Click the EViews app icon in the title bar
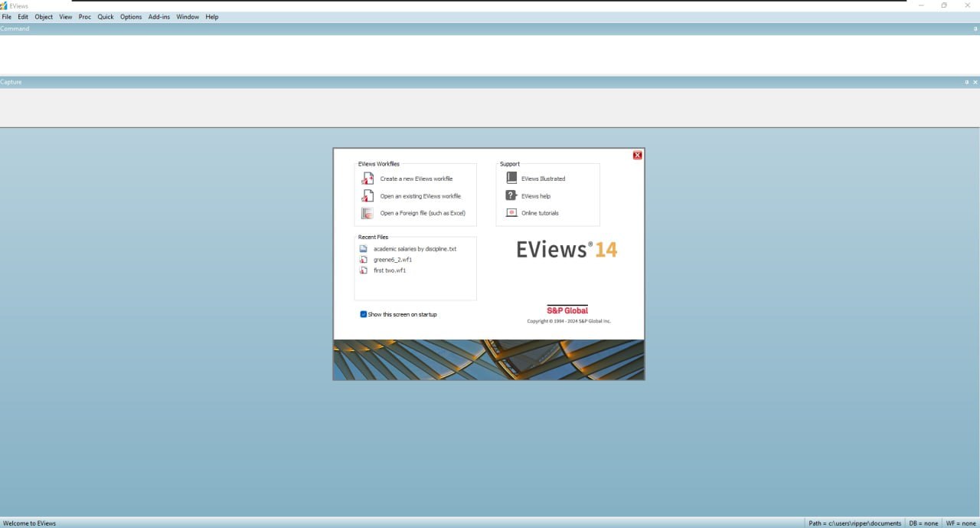This screenshot has height=528, width=980. click(4, 5)
